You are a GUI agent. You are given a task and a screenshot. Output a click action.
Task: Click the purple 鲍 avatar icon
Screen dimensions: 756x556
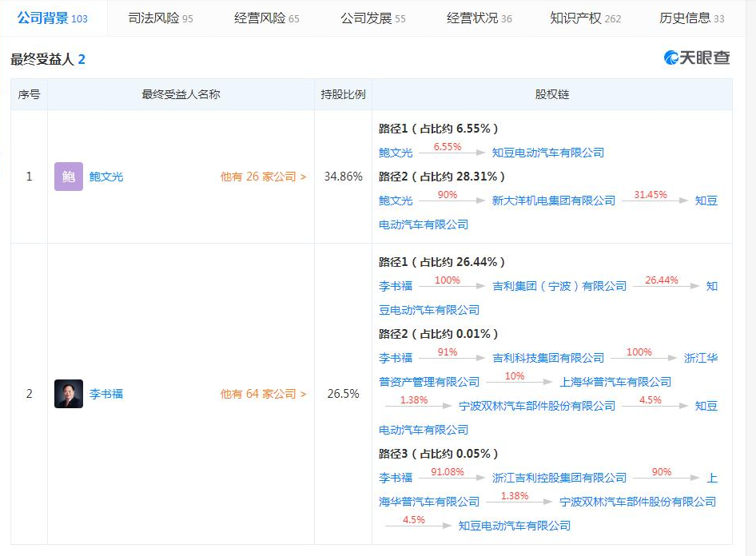coord(69,177)
